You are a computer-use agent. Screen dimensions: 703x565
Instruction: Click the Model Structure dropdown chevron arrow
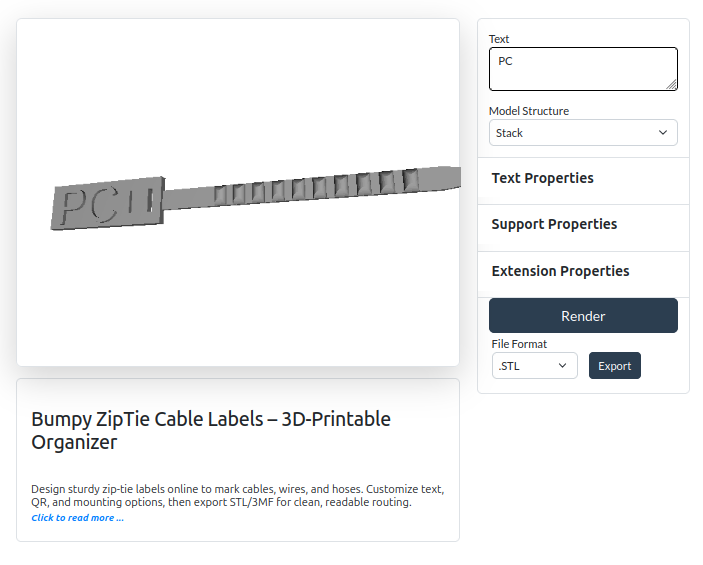pos(663,133)
